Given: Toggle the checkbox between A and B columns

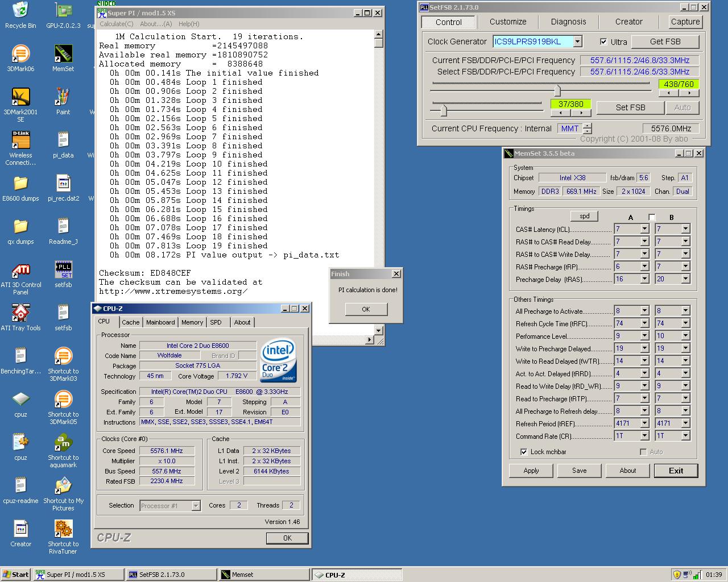Looking at the screenshot, I should [652, 217].
